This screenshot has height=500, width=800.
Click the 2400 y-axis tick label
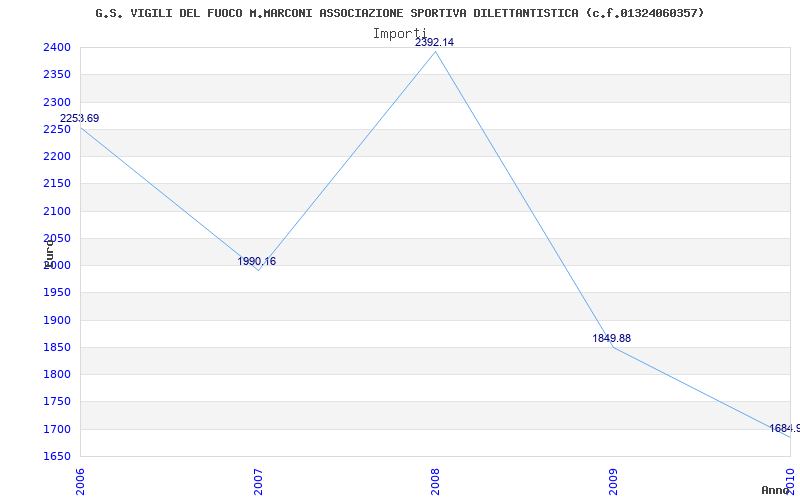(x=58, y=47)
